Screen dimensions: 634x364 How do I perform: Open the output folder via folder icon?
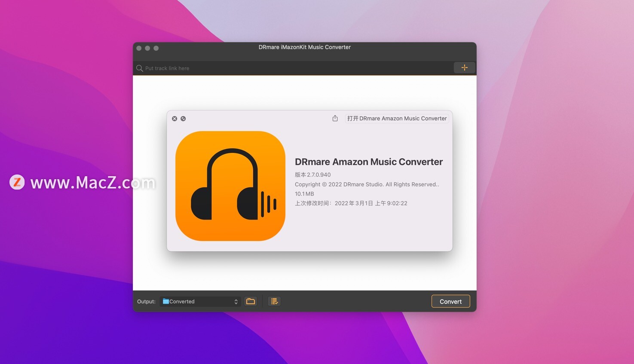pyautogui.click(x=251, y=301)
